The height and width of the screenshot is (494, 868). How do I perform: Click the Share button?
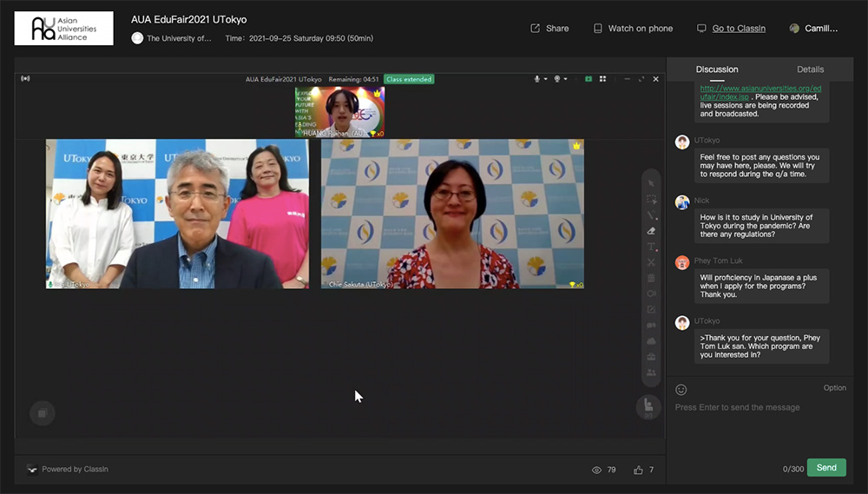coord(549,29)
